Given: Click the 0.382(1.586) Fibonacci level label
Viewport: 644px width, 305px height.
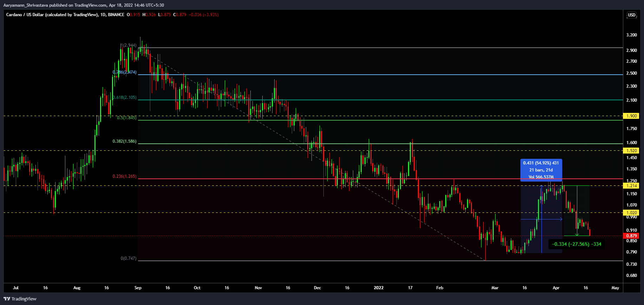Looking at the screenshot, I should tap(124, 141).
